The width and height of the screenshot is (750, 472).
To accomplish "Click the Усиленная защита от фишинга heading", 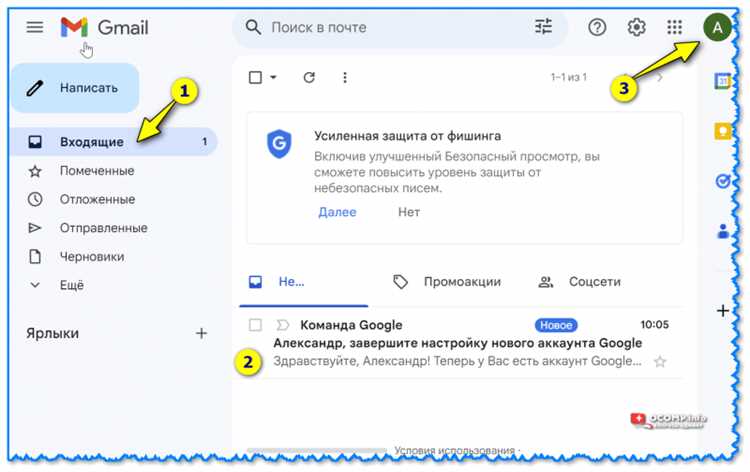I will coord(408,136).
